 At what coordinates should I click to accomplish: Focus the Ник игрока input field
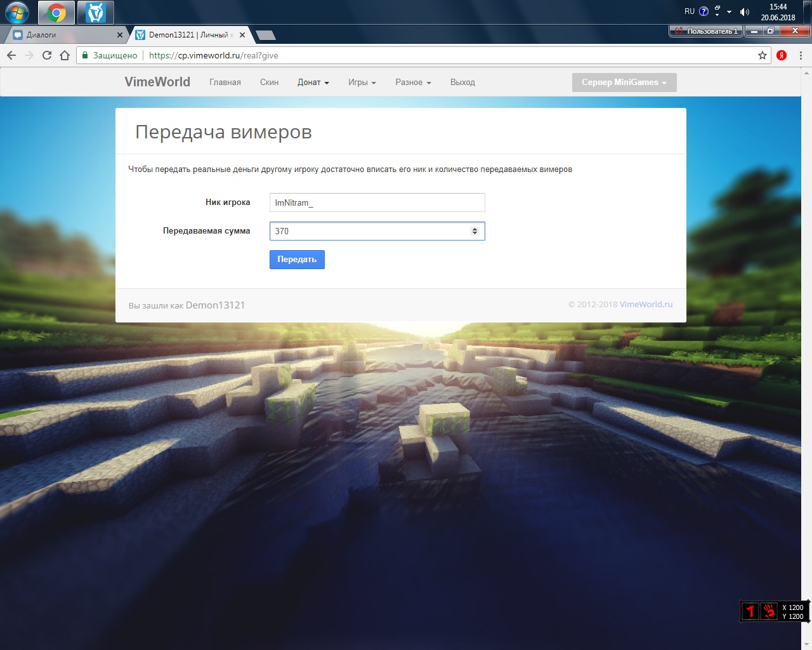tap(377, 202)
